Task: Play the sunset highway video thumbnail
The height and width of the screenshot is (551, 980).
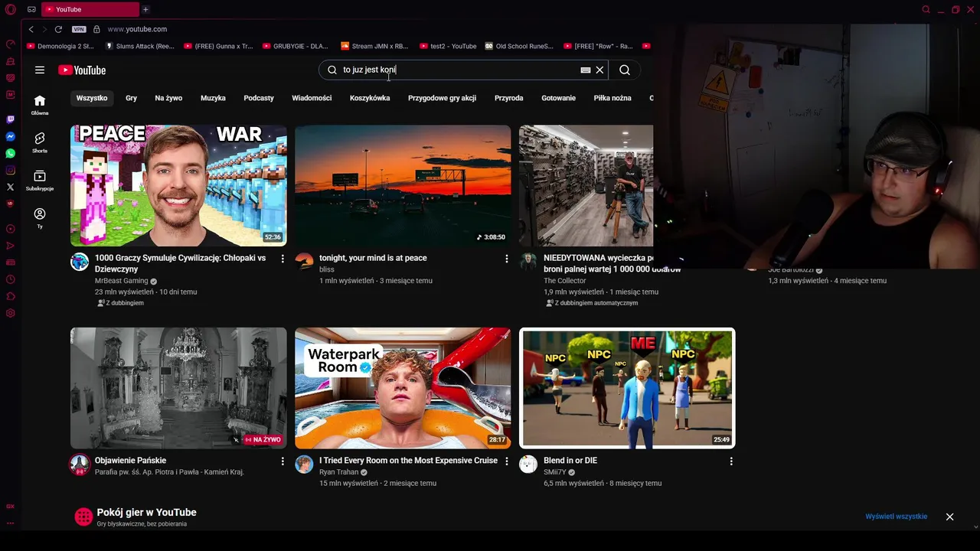Action: (403, 186)
